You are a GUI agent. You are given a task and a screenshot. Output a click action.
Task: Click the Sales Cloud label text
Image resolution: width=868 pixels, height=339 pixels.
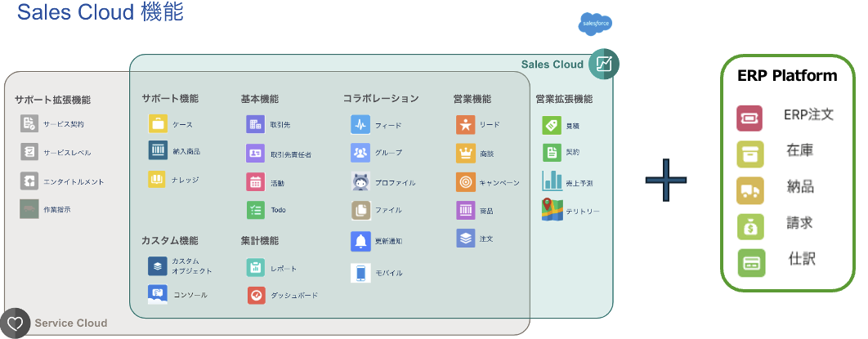(552, 65)
